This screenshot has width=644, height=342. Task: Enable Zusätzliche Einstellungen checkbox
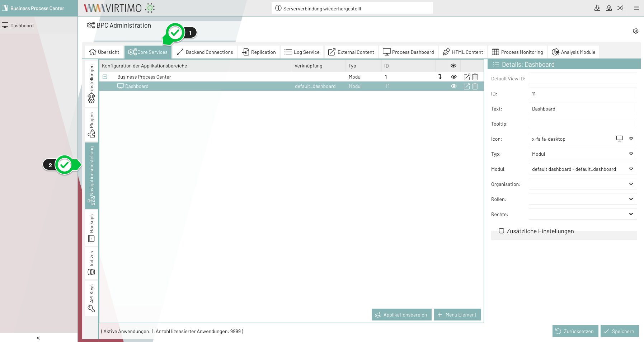click(502, 231)
